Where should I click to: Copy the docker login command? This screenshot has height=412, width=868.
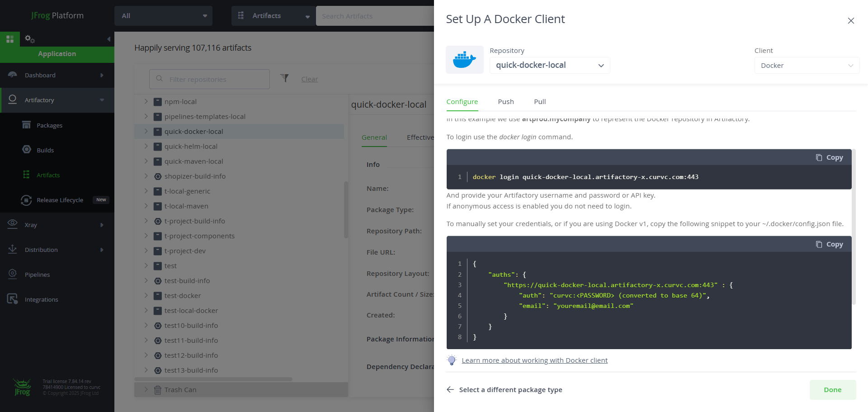pyautogui.click(x=830, y=157)
